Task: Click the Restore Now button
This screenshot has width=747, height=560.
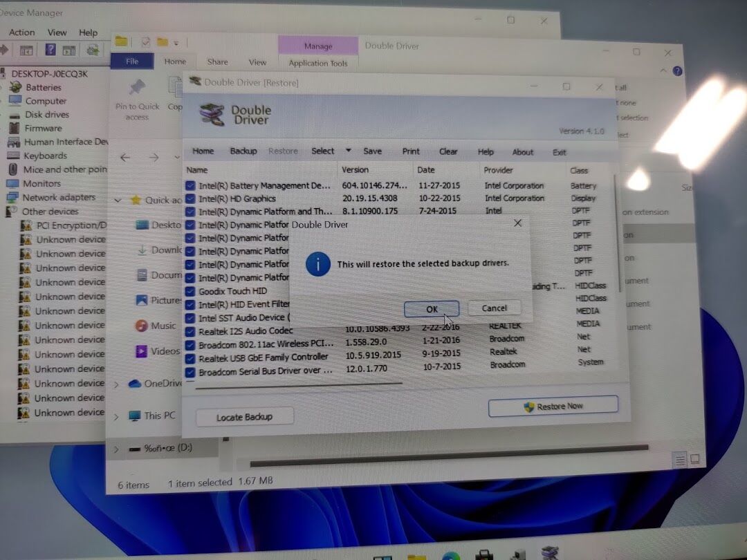Action: [x=553, y=407]
